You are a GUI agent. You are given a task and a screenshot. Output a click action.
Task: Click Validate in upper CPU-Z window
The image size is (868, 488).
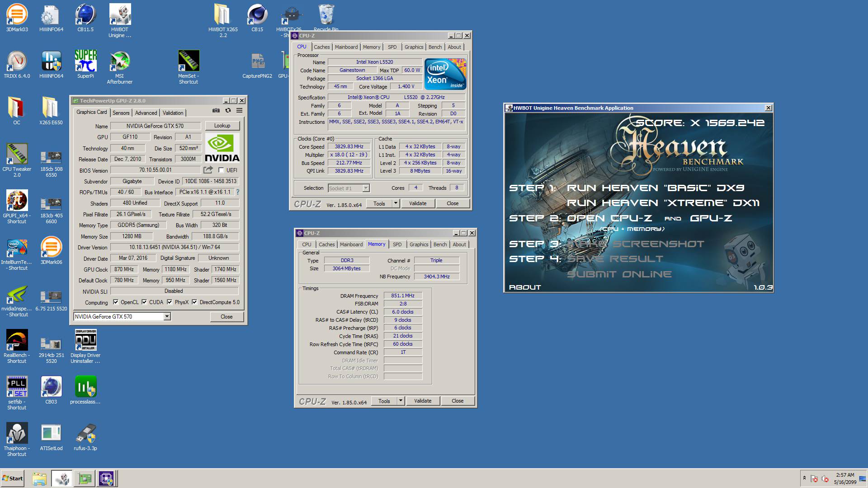pyautogui.click(x=418, y=204)
